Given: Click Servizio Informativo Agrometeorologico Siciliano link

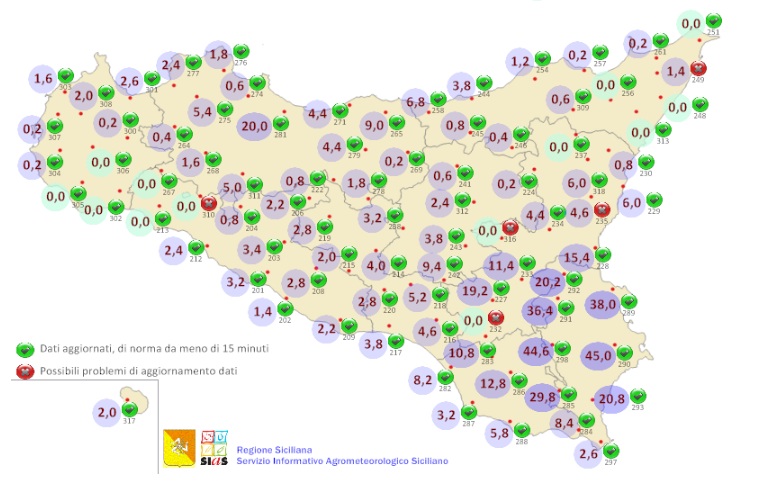Looking at the screenshot, I should click(x=342, y=461).
